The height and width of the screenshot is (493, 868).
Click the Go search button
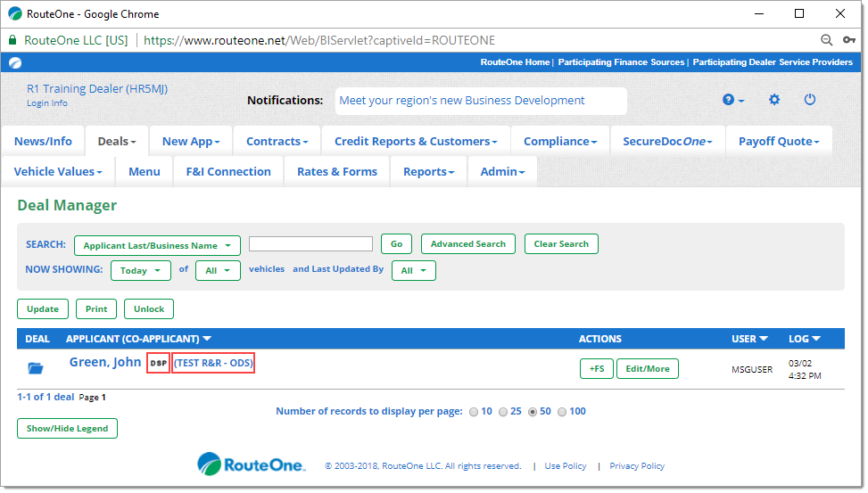396,244
